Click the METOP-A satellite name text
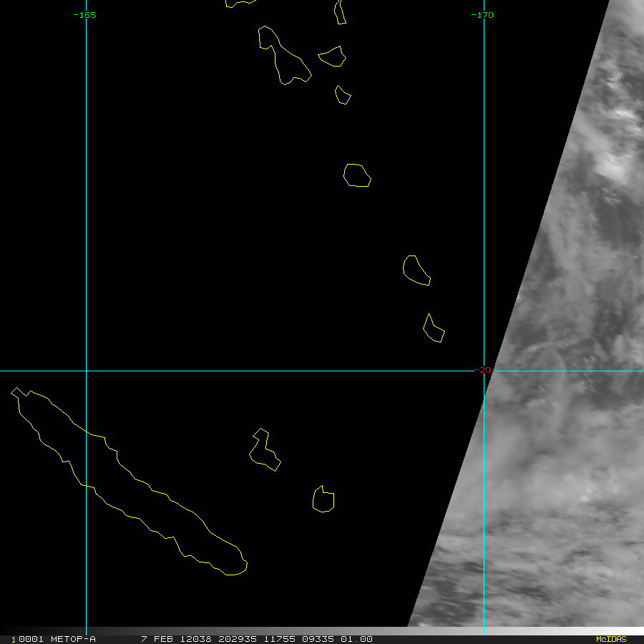The image size is (644, 644). pos(73,639)
